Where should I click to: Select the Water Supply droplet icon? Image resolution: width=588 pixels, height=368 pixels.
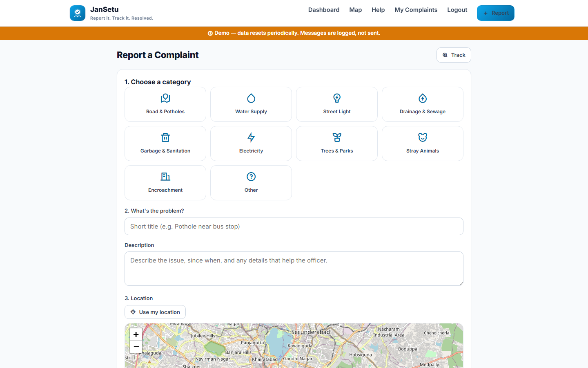(251, 98)
